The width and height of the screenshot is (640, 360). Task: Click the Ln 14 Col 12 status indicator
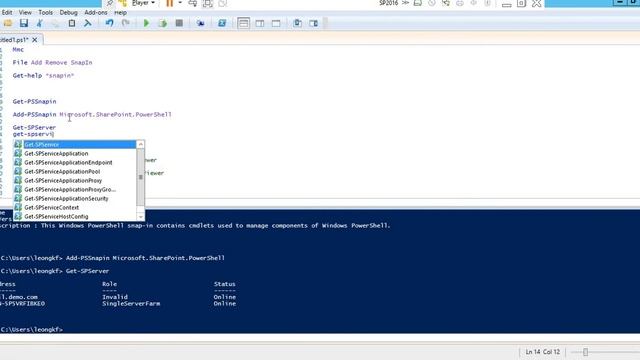[x=542, y=352]
